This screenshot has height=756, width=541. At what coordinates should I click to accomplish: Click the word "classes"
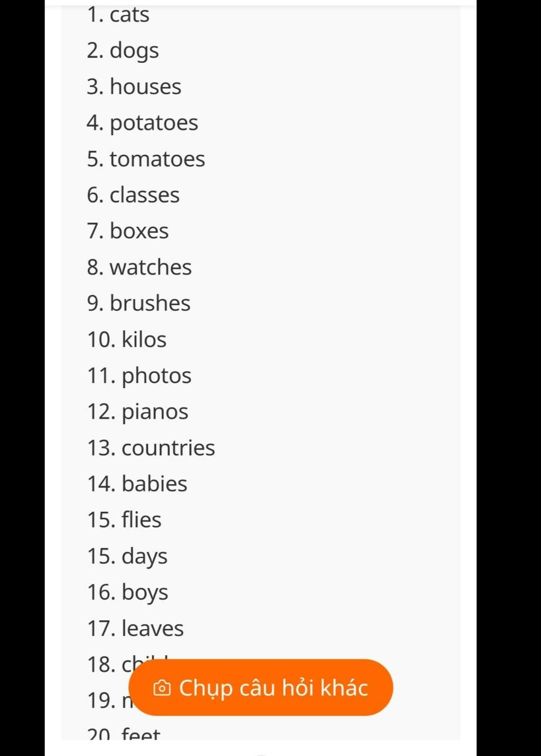click(x=145, y=195)
